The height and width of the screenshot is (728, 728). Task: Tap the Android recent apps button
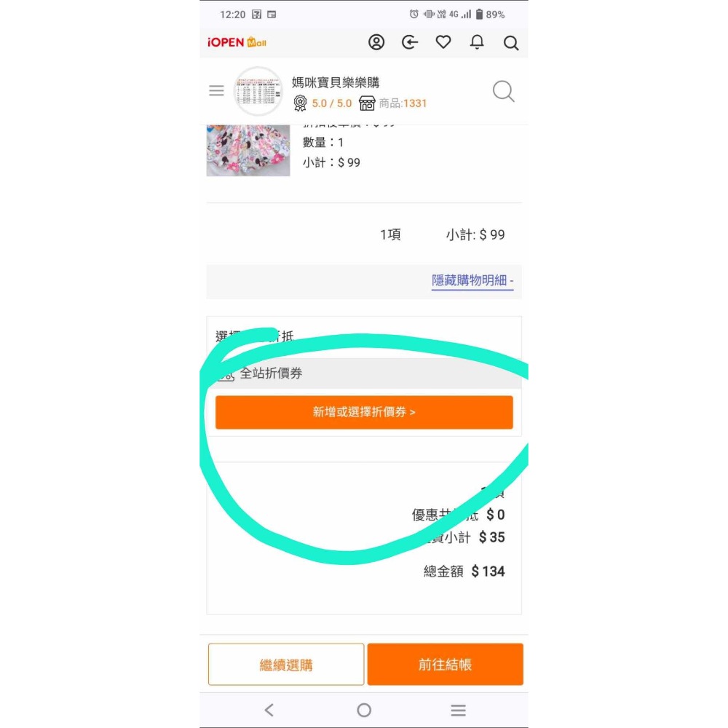click(458, 710)
